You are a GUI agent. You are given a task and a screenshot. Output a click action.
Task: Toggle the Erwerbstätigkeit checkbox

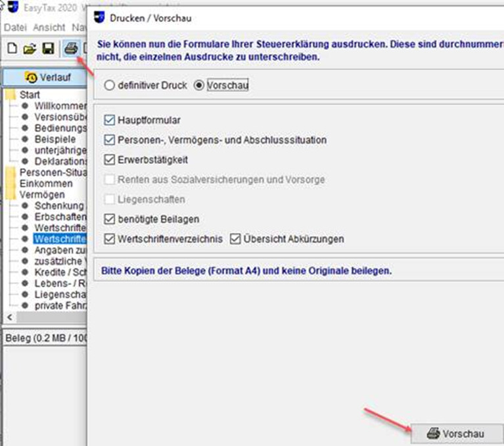tap(110, 160)
